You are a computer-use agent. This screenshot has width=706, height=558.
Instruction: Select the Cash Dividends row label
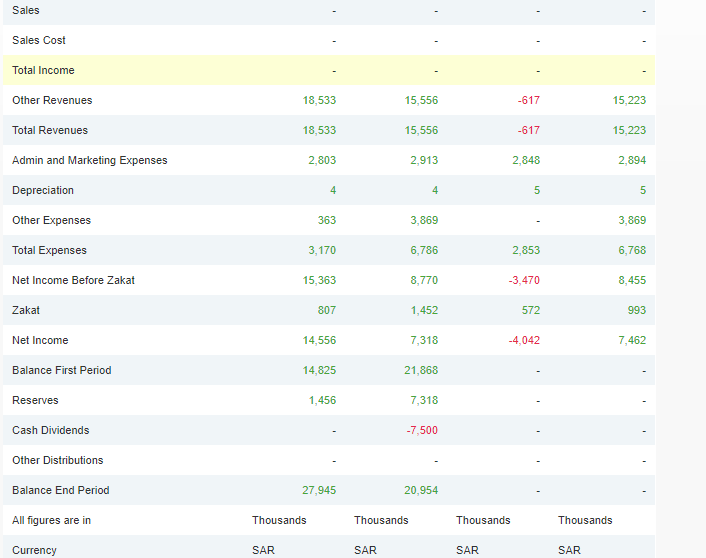pyautogui.click(x=51, y=430)
